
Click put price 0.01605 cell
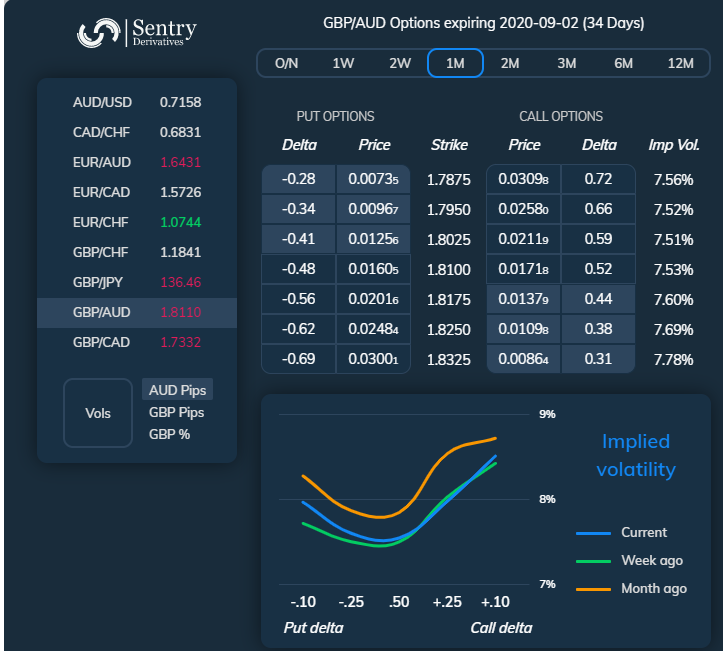tap(373, 269)
